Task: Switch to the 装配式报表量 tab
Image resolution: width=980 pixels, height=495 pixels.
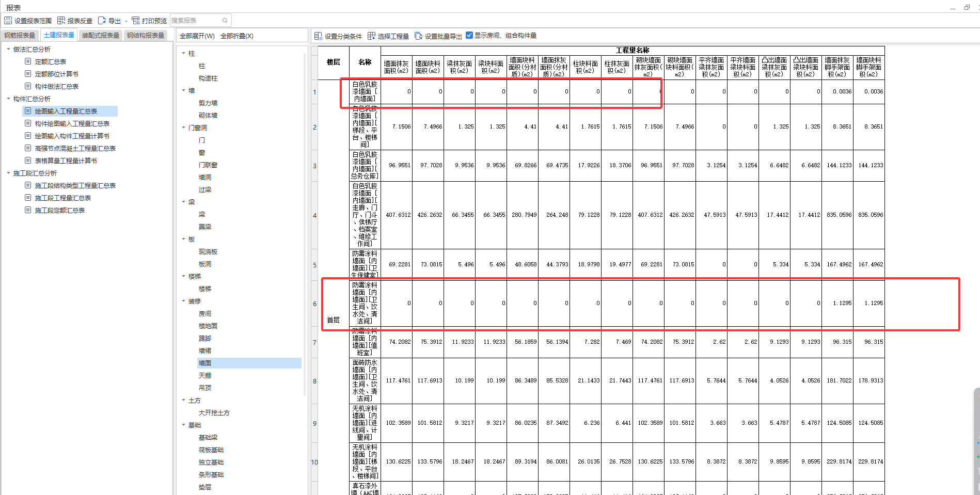Action: [100, 35]
